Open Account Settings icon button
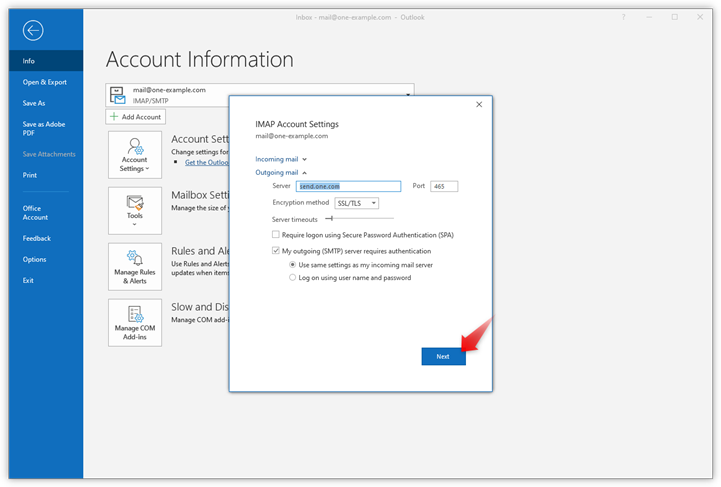 tap(134, 155)
